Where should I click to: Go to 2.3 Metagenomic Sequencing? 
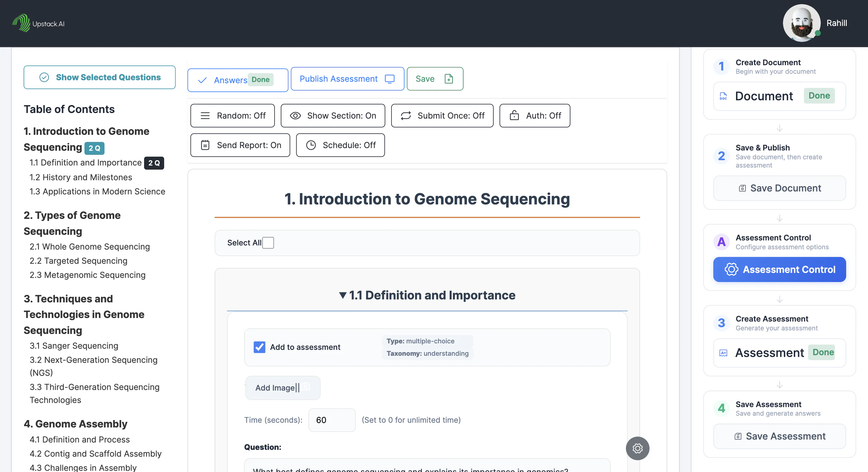click(88, 275)
